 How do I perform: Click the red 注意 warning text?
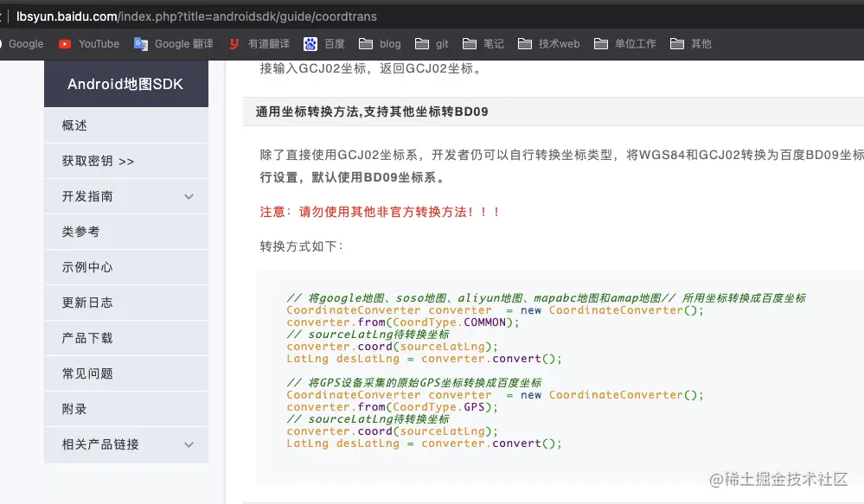click(380, 212)
